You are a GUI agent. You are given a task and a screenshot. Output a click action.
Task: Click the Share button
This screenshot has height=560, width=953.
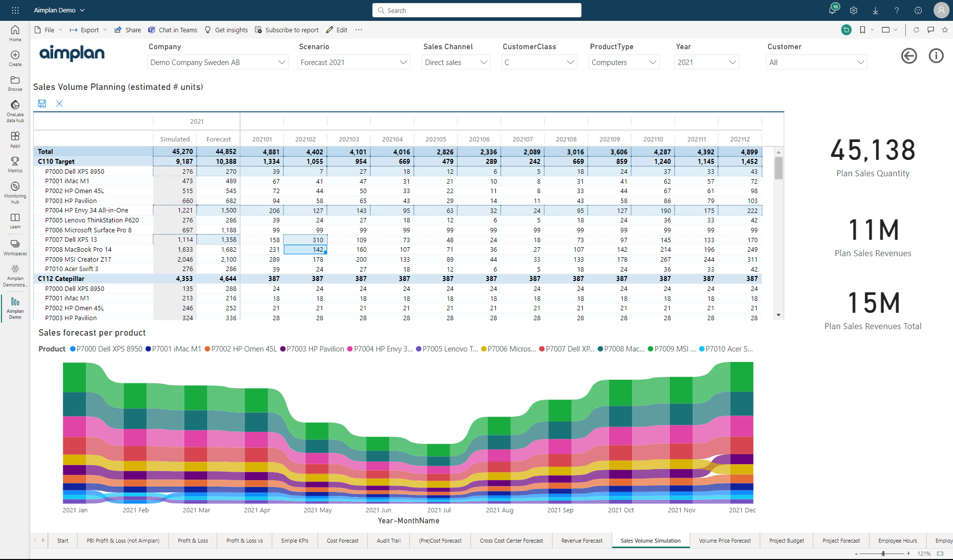[128, 30]
